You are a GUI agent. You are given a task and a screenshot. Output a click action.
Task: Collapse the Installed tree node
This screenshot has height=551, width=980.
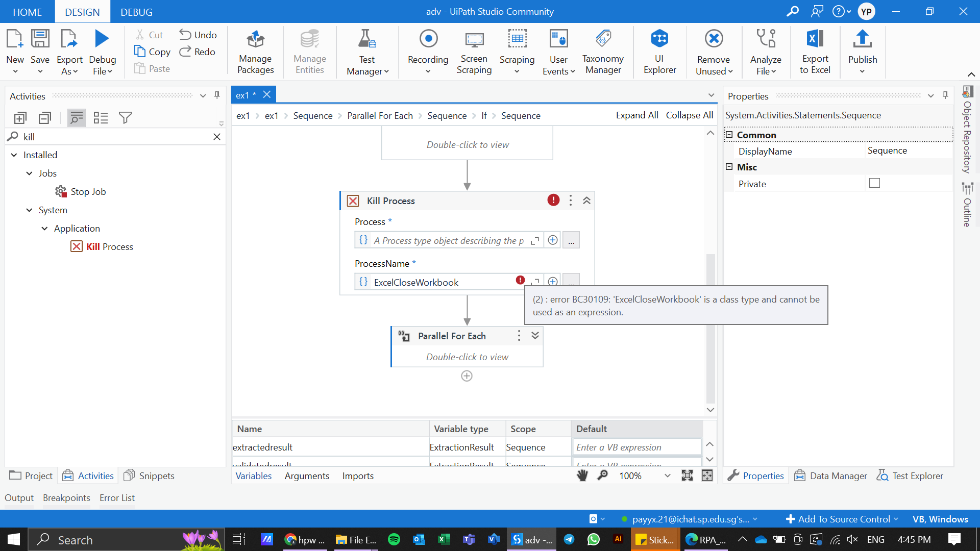pyautogui.click(x=14, y=155)
